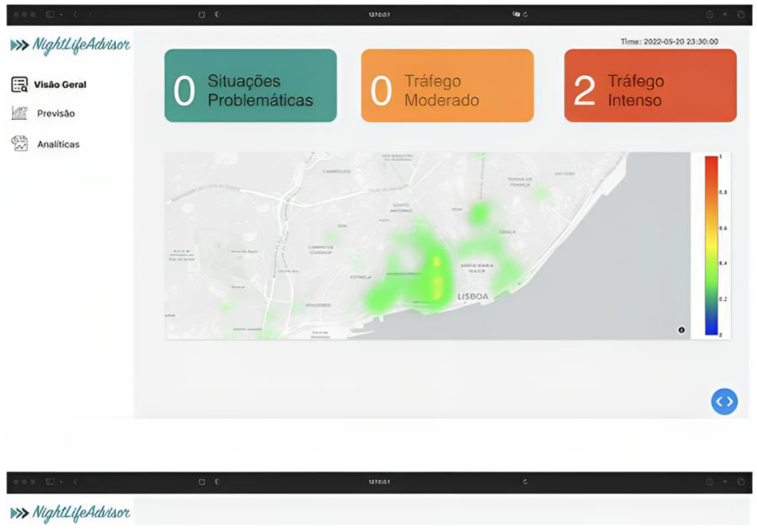Select the Tráfego Intenso red card
The image size is (757, 532).
[650, 86]
